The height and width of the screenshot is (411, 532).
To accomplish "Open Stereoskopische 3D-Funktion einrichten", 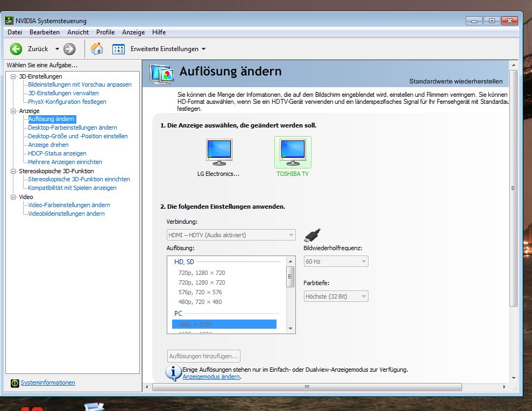I will (79, 179).
